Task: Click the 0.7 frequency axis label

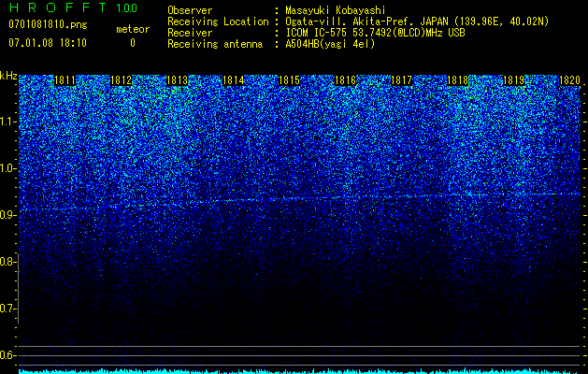Action: pyautogui.click(x=7, y=309)
